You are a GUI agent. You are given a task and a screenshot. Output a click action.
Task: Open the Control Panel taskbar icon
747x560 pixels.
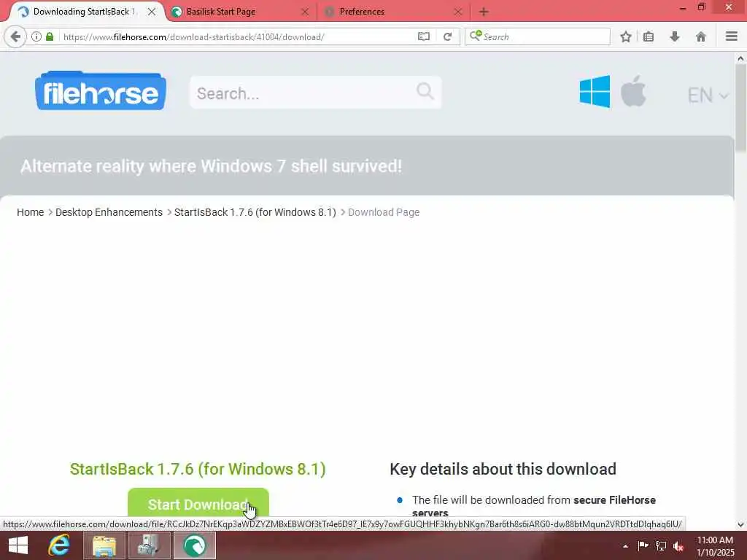coord(149,545)
